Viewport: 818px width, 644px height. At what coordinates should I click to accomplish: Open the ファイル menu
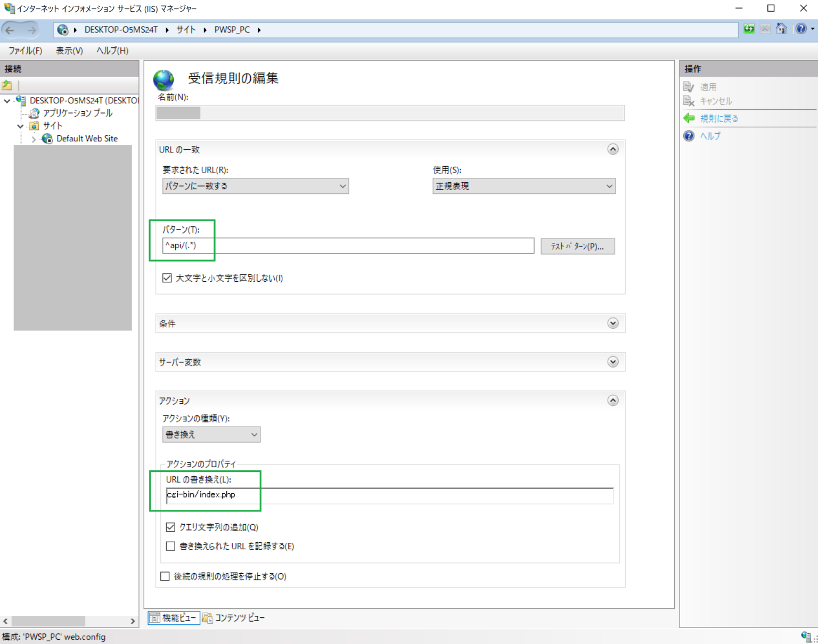(25, 51)
